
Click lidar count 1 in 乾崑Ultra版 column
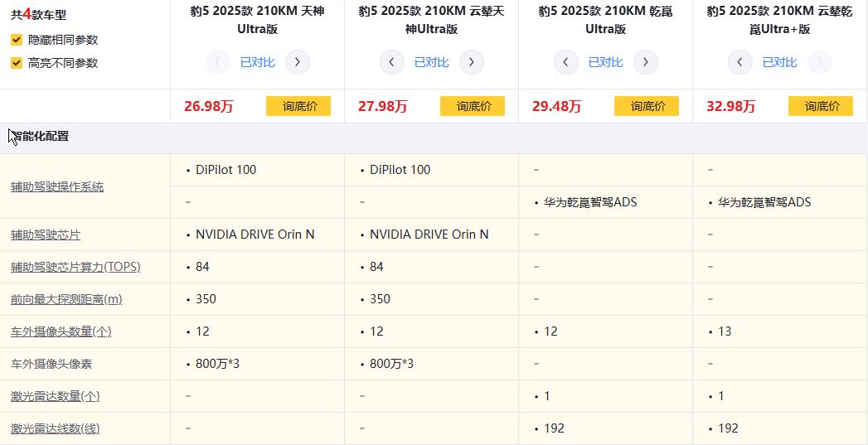(547, 396)
